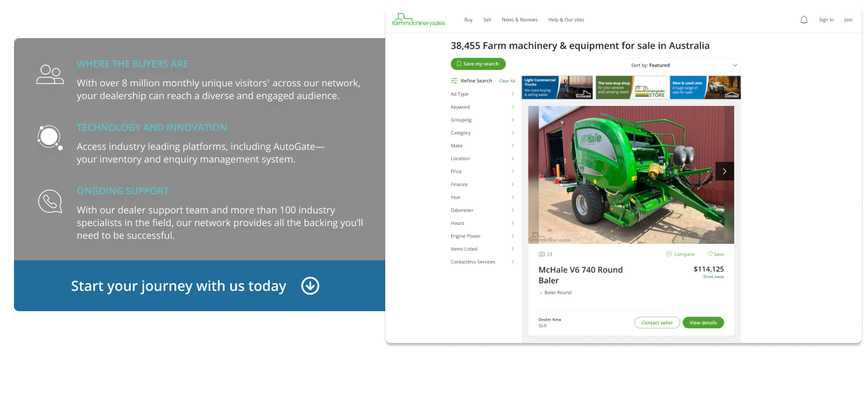
Task: Click the next image arrow on photo
Action: point(725,171)
